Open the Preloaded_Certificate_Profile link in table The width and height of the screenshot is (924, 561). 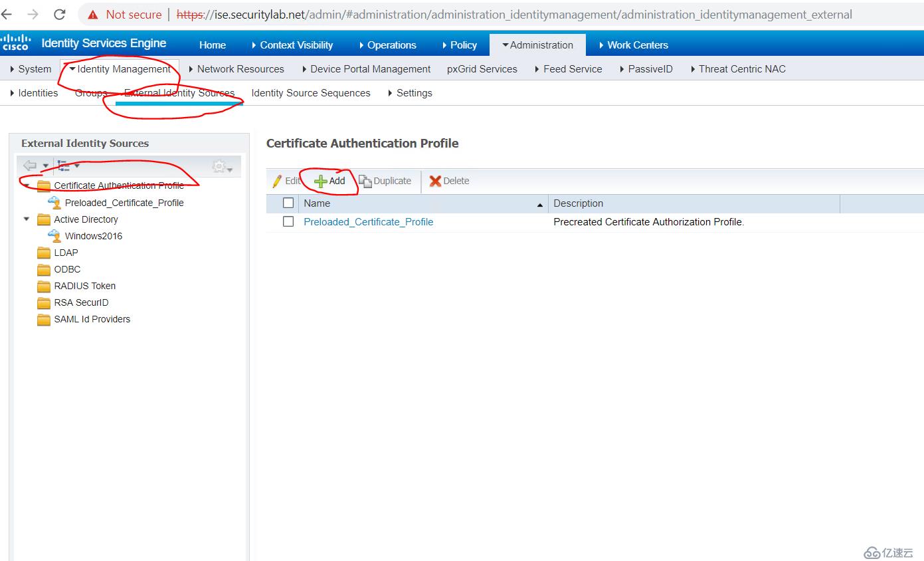click(369, 222)
